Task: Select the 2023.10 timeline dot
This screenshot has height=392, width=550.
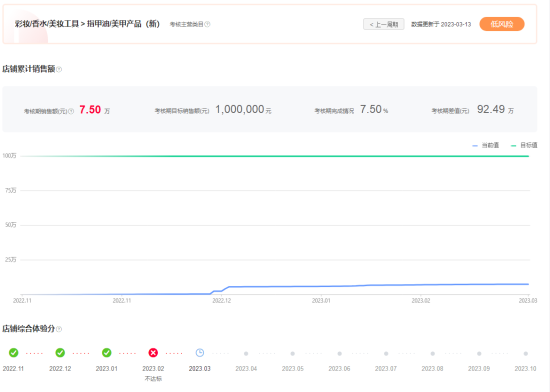Action: pos(525,354)
